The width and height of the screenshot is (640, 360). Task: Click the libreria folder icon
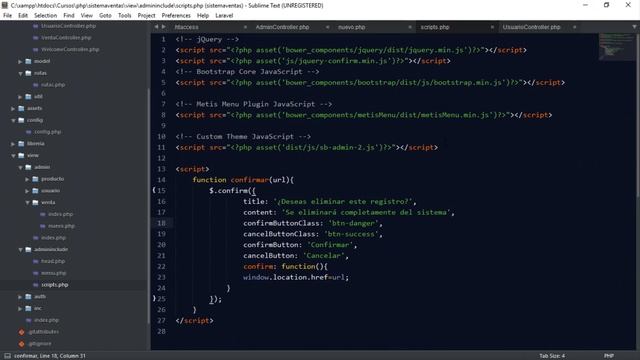(x=21, y=144)
